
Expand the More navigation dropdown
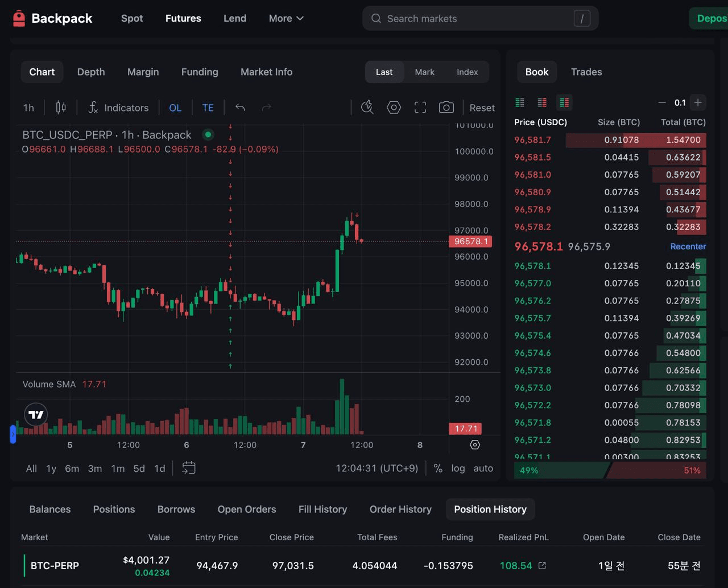(286, 18)
